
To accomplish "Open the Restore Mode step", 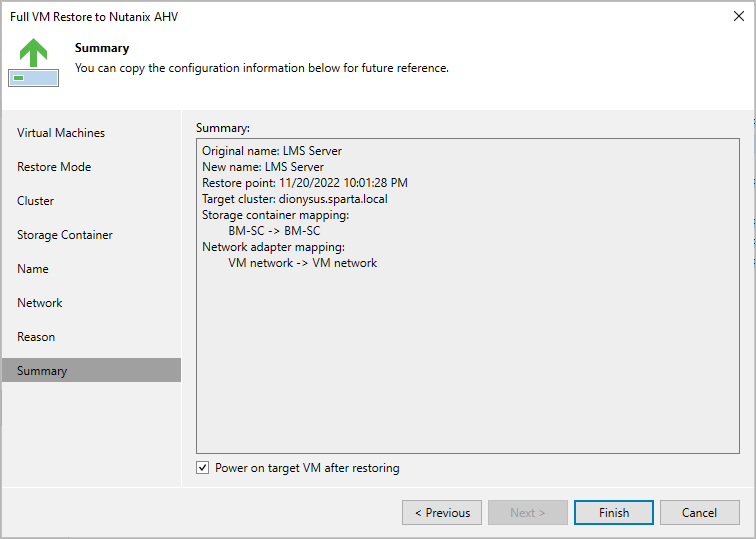I will [x=54, y=167].
